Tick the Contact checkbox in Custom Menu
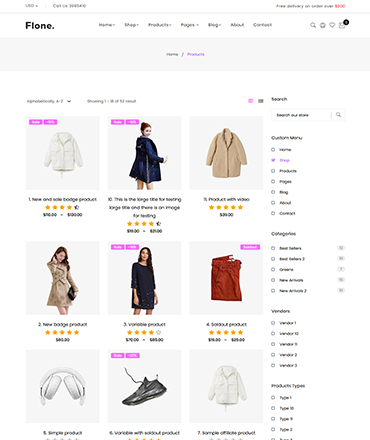 click(273, 214)
